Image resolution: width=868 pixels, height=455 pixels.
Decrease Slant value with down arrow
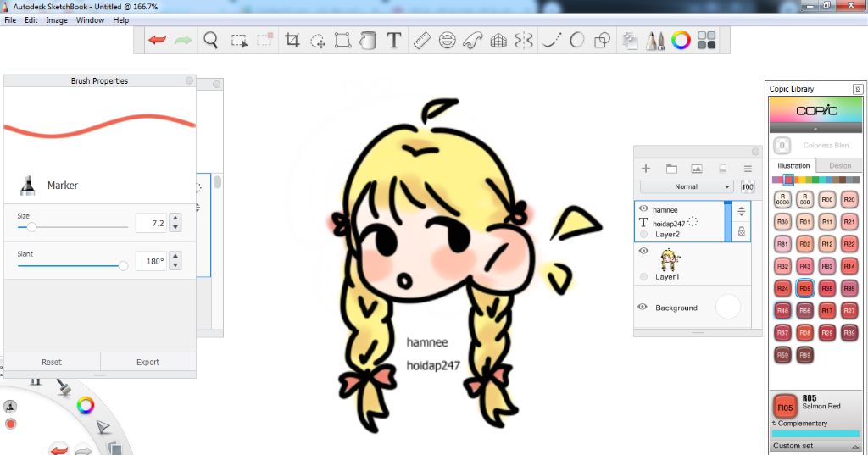[175, 265]
